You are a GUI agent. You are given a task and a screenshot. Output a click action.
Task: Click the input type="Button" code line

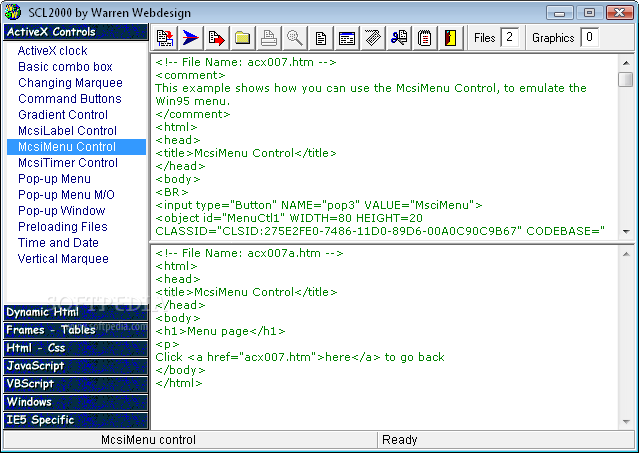319,205
